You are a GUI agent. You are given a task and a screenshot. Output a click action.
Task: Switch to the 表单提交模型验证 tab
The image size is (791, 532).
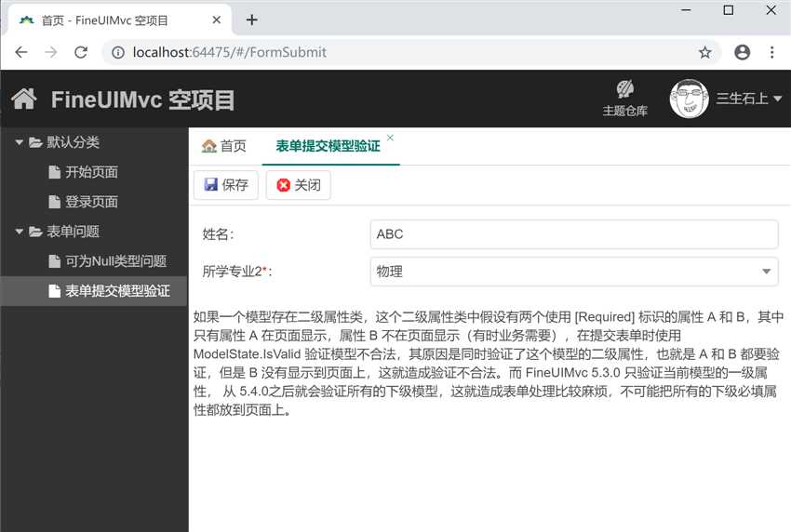[328, 146]
